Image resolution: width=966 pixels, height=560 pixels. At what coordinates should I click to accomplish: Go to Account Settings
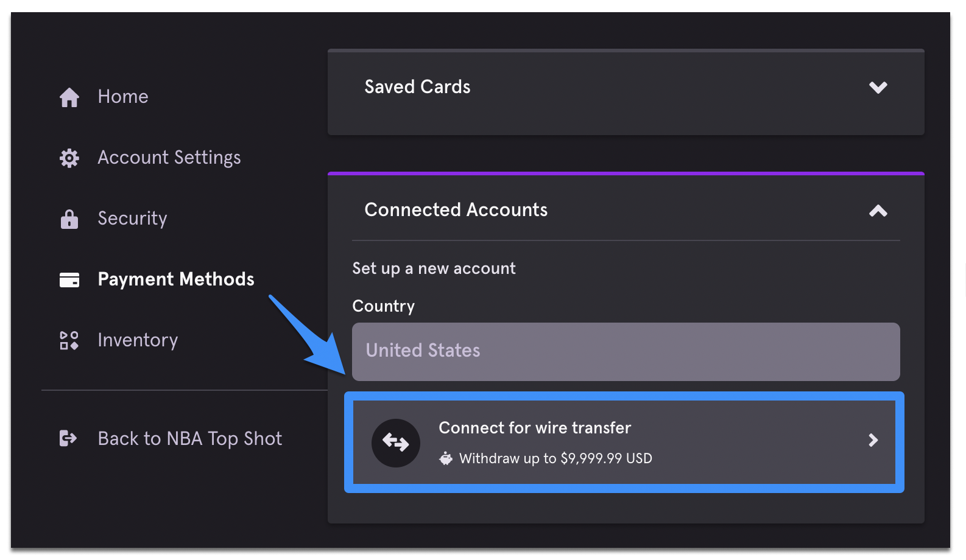(x=169, y=158)
